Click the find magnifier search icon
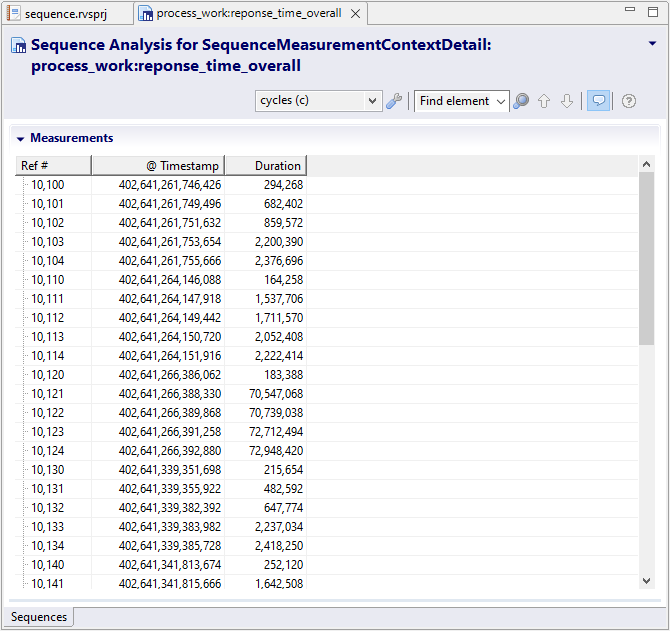The width and height of the screenshot is (670, 631). [x=521, y=101]
